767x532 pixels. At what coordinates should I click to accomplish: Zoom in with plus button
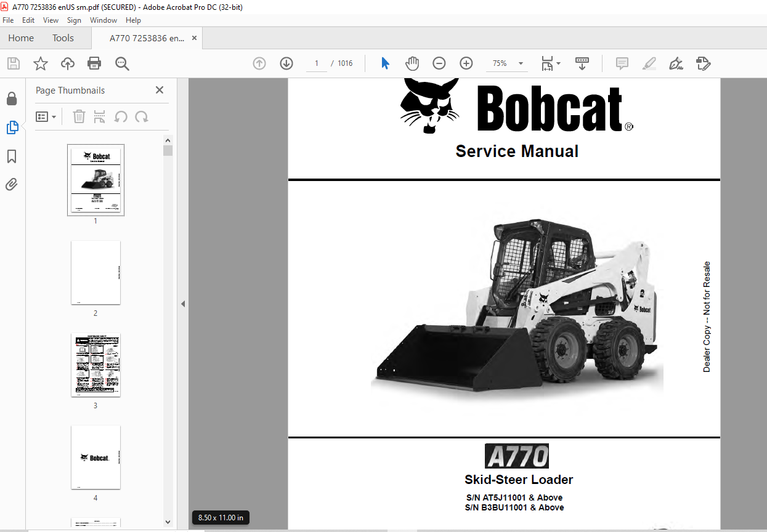click(x=466, y=63)
